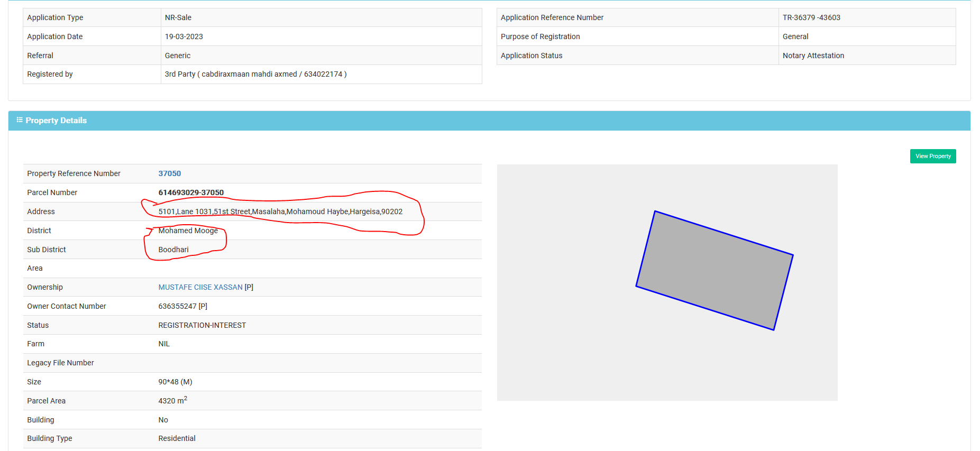
Task: Select size value 90*48 (M)
Action: 175,382
